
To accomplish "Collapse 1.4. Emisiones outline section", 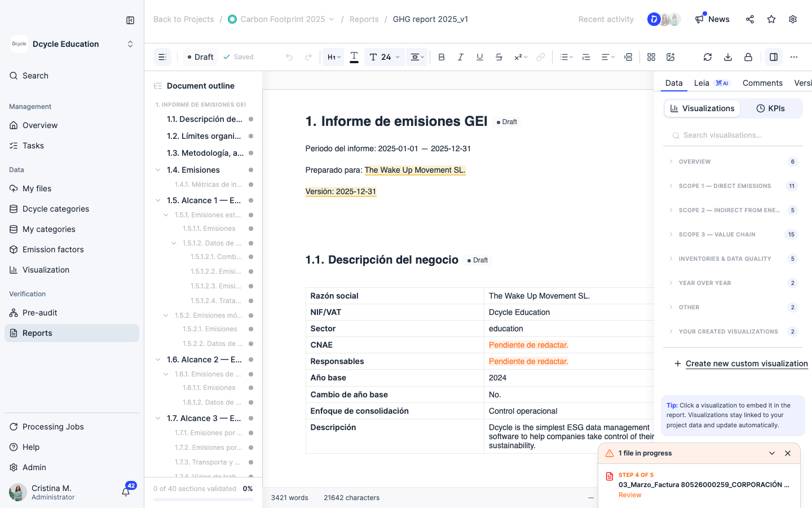I will [x=158, y=170].
